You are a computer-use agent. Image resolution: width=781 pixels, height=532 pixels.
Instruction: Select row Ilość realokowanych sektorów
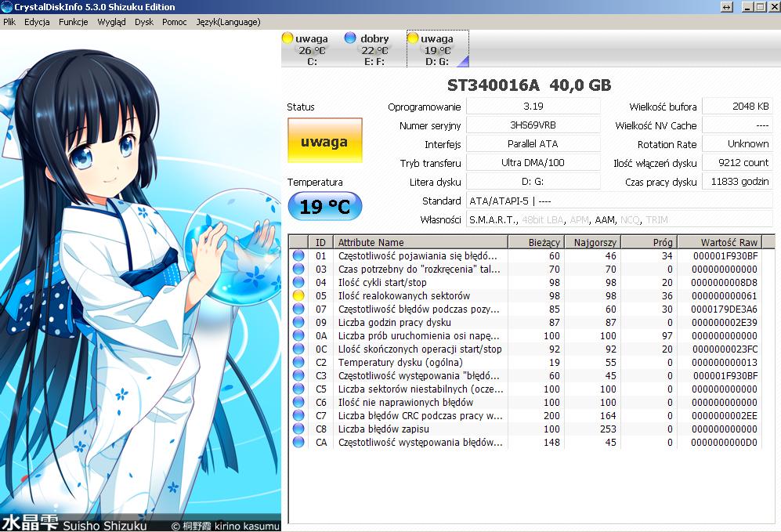(x=525, y=296)
